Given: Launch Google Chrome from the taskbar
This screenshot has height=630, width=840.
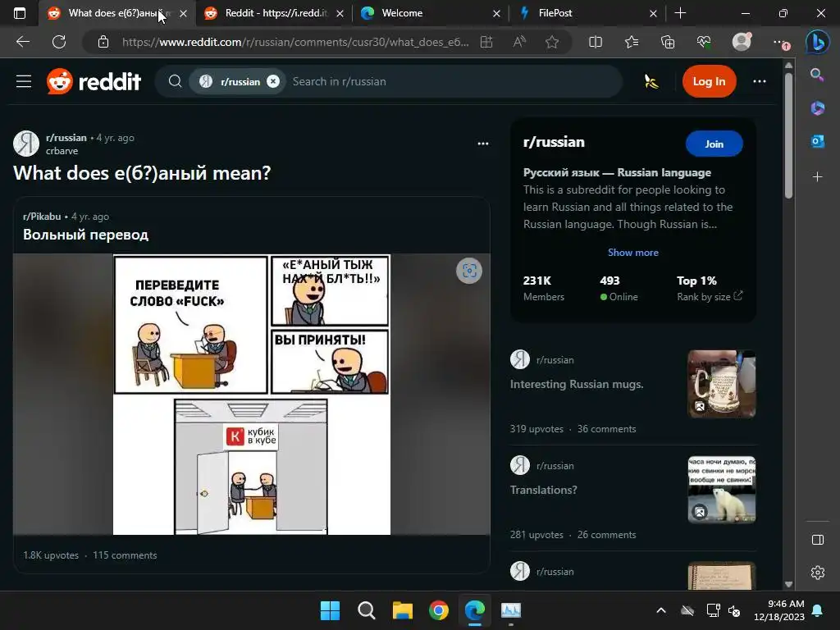Looking at the screenshot, I should (x=439, y=610).
